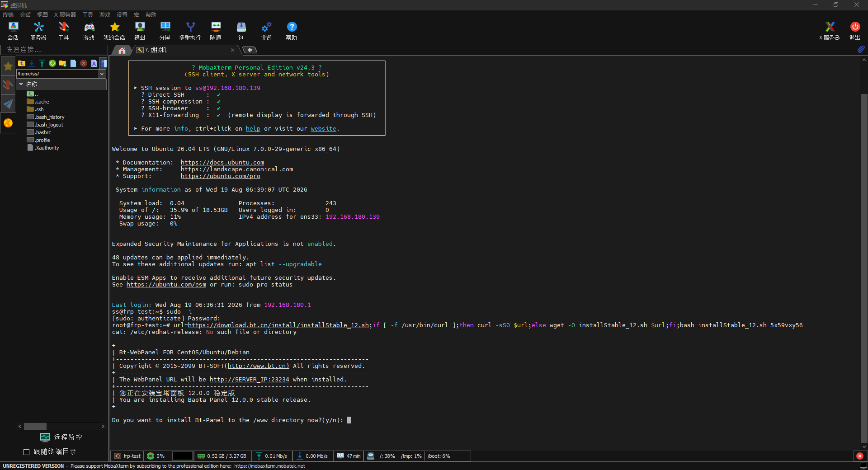
Task: Create a new file in SFTP browser
Action: coord(73,63)
